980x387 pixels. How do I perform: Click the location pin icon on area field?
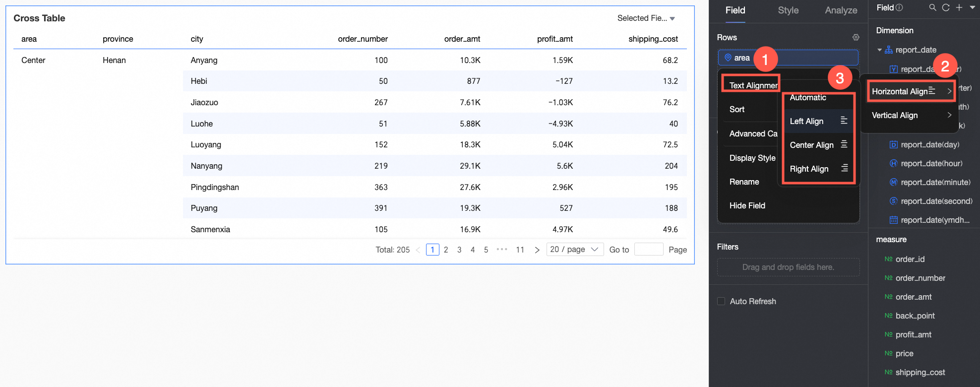pos(728,58)
